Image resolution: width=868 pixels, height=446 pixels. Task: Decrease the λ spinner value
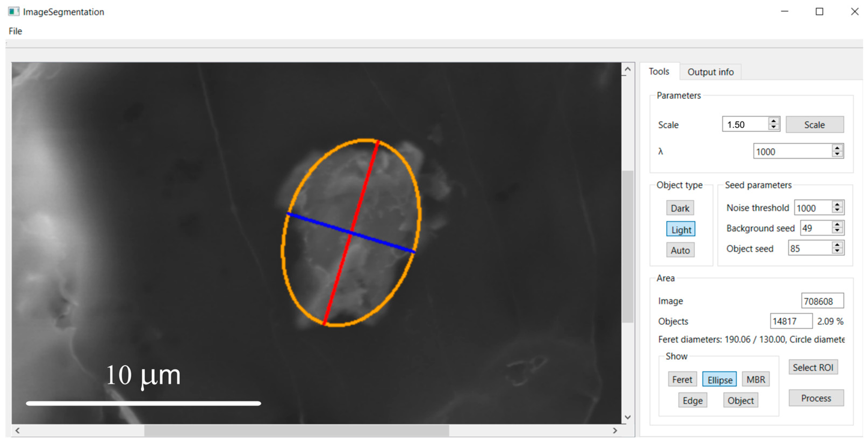[x=837, y=154]
